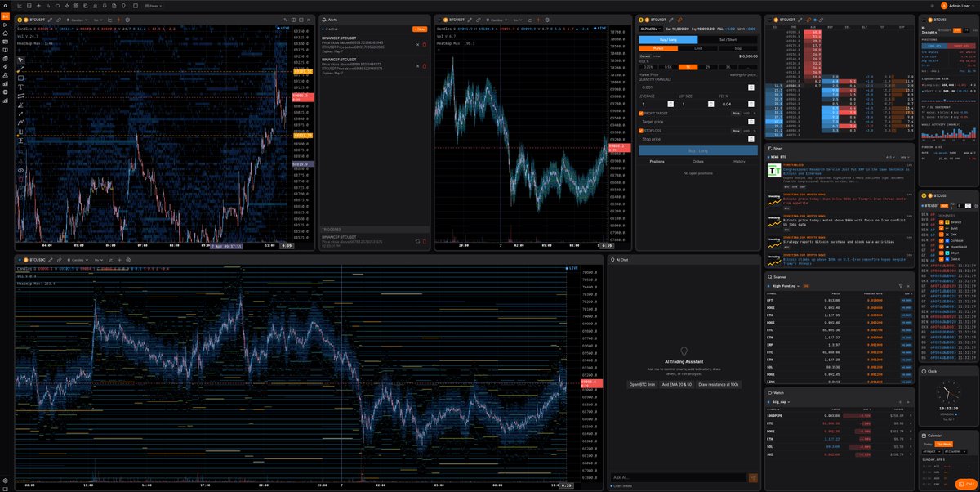Screen dimensions: 980x492
Task: Toggle the Profit Target checkbox
Action: coord(641,114)
